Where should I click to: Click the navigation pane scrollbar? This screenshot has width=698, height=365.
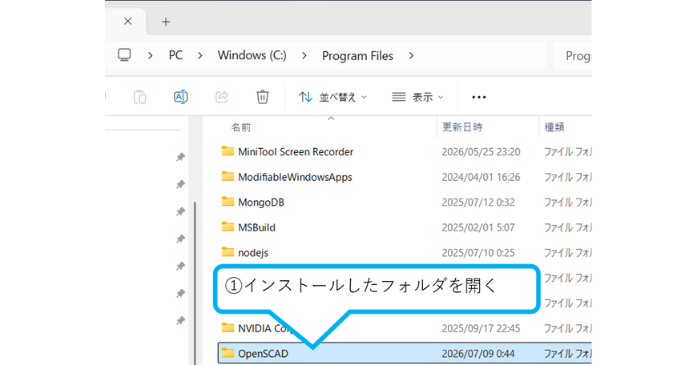pos(195,283)
